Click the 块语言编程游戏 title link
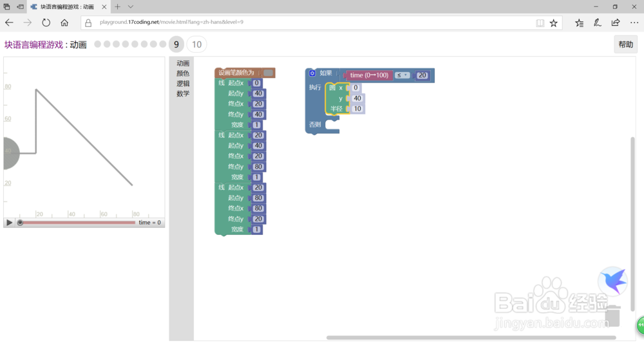 [33, 45]
